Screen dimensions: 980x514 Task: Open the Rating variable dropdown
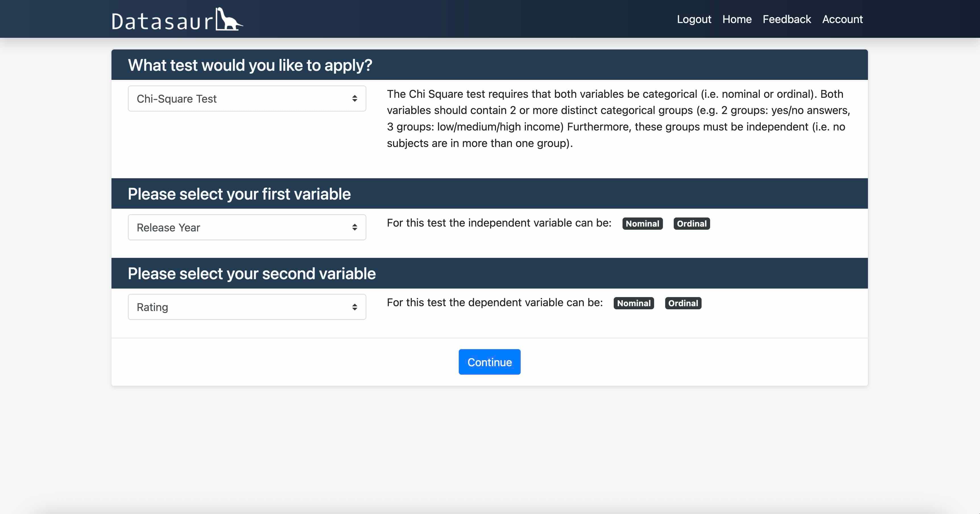[247, 307]
